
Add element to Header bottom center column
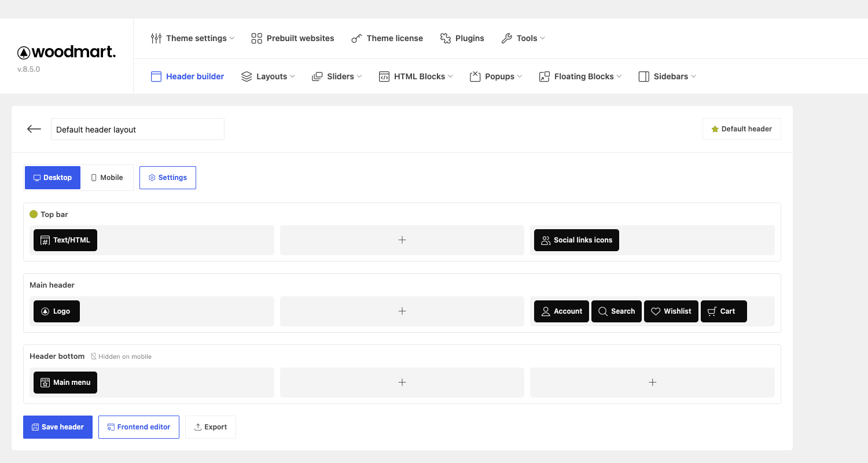tap(402, 383)
